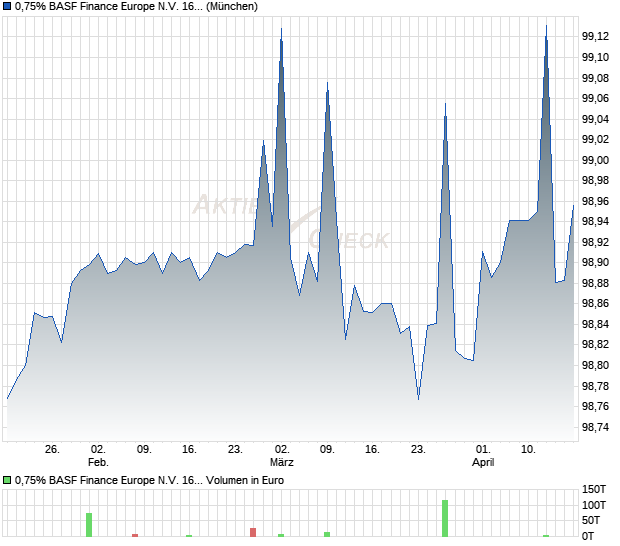The width and height of the screenshot is (620, 546).
Task: Click the y-axis label 99,08
Action: 595,78
